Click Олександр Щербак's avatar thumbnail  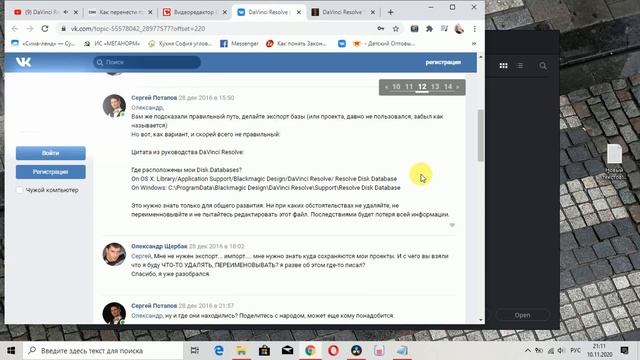point(114,254)
